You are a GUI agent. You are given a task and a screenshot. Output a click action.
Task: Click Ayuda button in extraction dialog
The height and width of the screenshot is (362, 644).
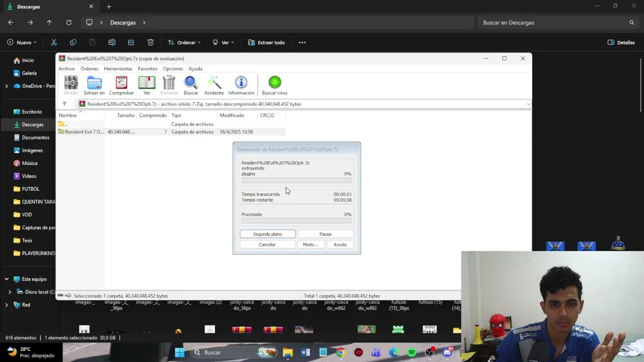(340, 244)
